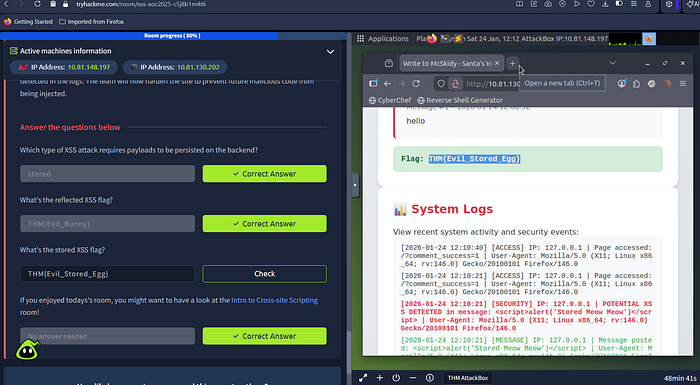This screenshot has width=700, height=385.
Task: Open the Intro to Cross-site Scripting room link
Action: 275,300
